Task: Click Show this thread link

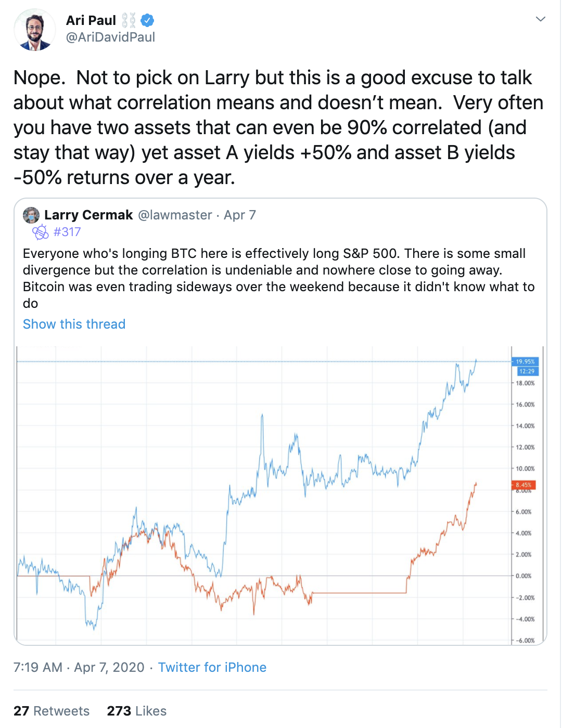Action: click(x=74, y=324)
